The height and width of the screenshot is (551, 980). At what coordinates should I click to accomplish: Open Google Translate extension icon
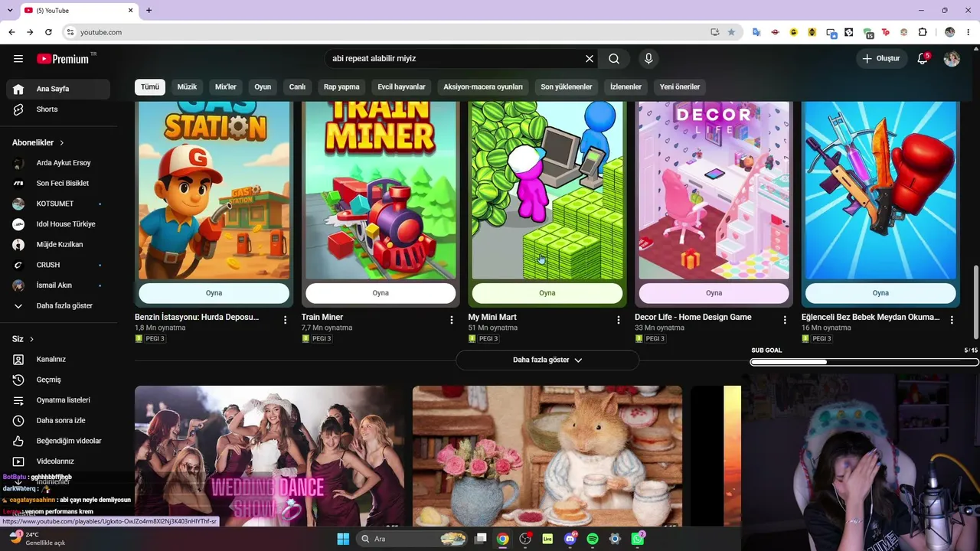756,32
